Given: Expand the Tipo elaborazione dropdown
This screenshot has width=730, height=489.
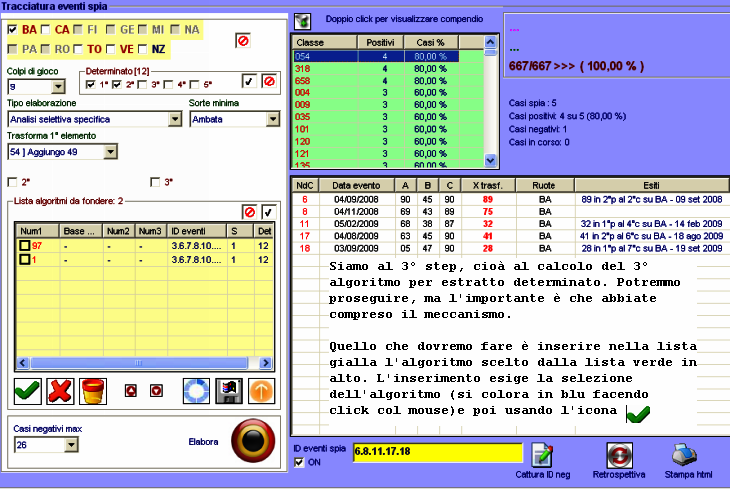Looking at the screenshot, I should coord(175,119).
